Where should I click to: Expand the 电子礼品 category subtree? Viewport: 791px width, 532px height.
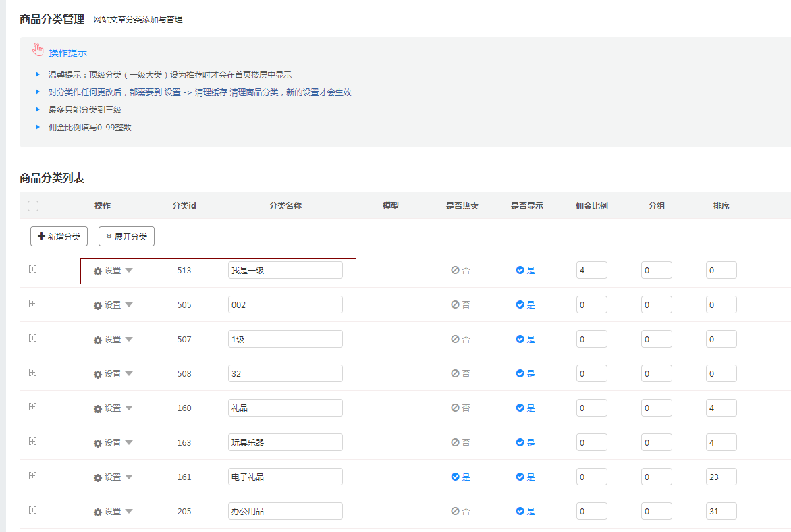[32, 475]
